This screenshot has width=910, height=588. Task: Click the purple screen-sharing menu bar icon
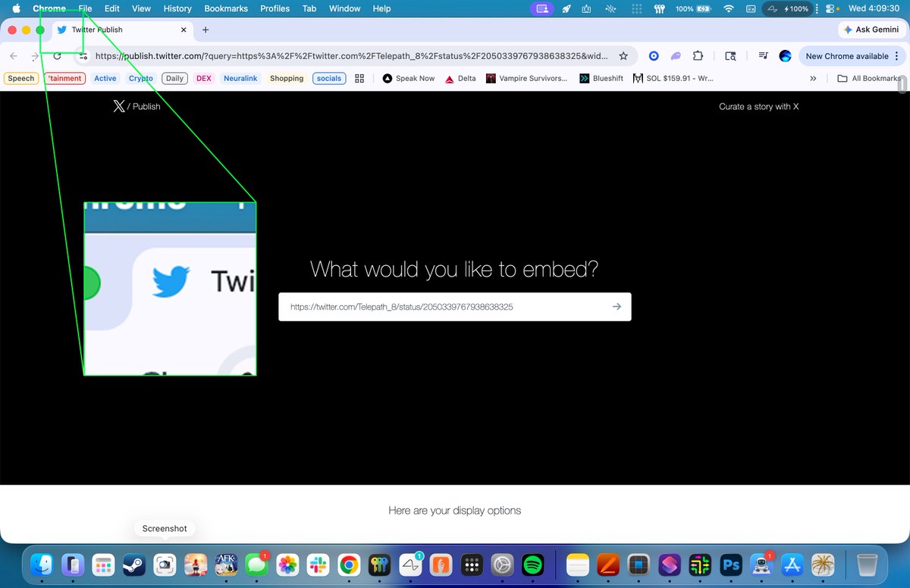[x=541, y=8]
